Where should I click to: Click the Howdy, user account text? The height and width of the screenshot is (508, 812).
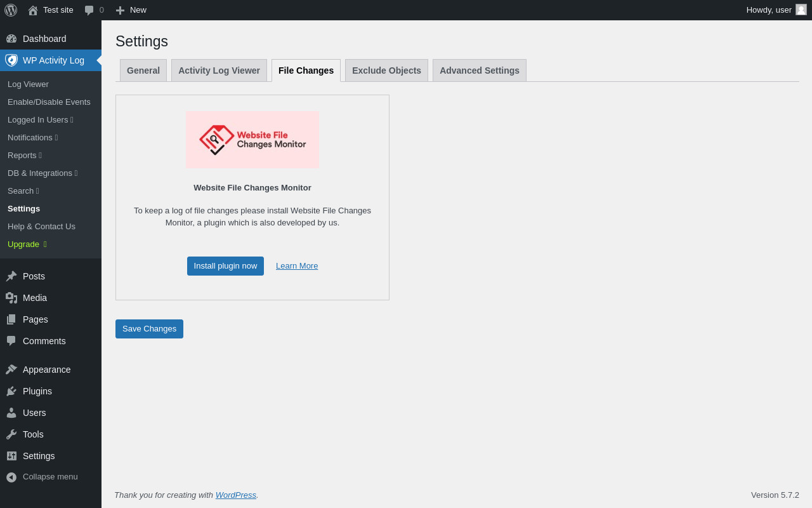769,10
